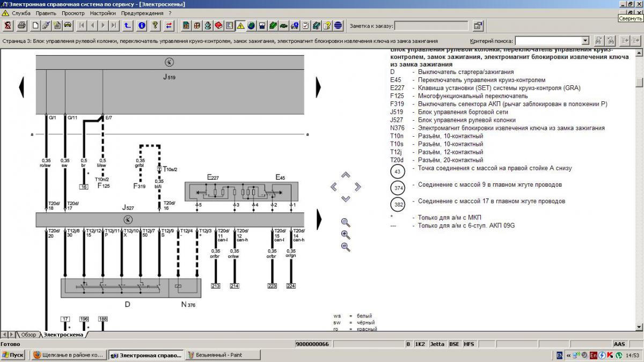Open the Настройки menu
644x362 pixels.
103,13
